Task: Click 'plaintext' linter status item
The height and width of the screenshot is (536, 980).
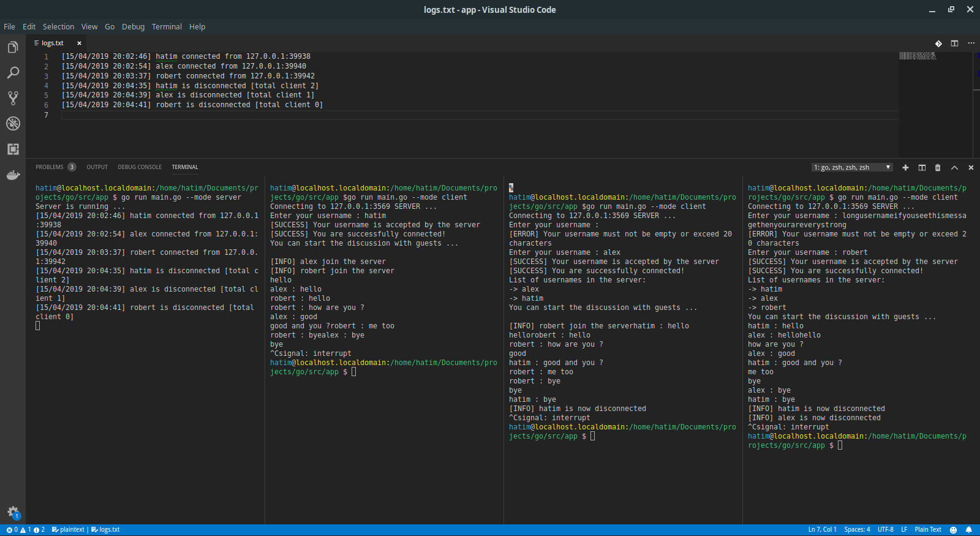Action: pos(68,530)
